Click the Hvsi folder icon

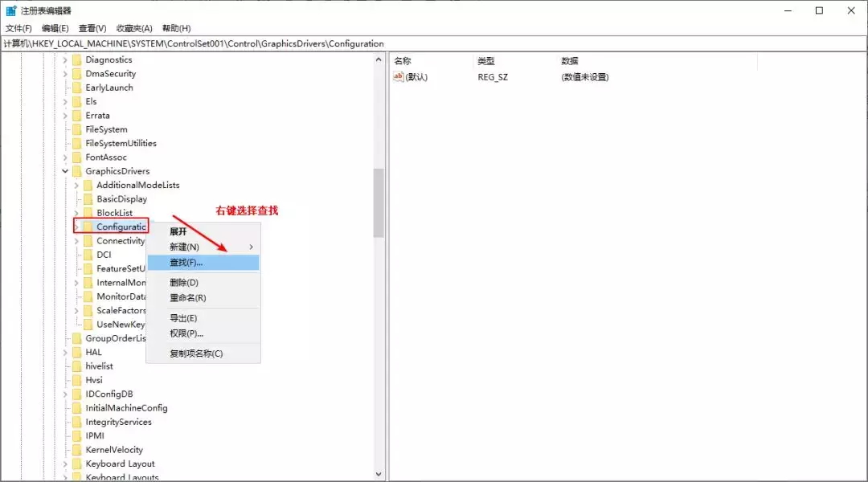pos(77,380)
